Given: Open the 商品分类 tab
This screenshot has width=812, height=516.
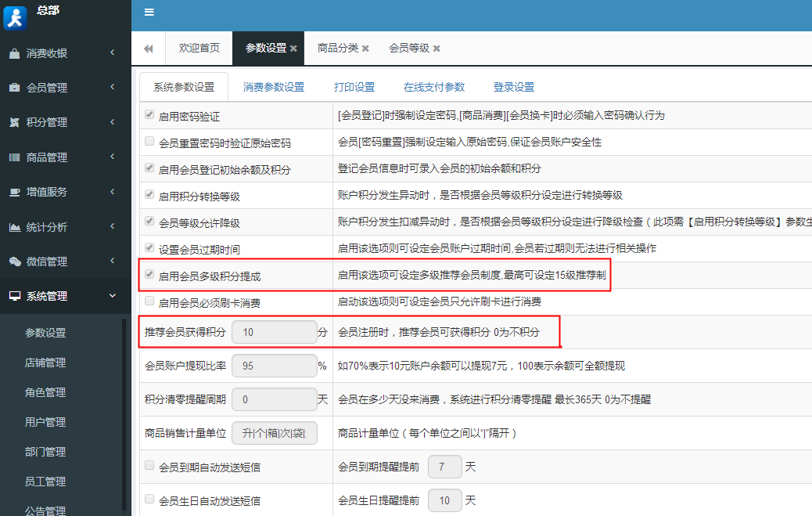Looking at the screenshot, I should tap(338, 47).
